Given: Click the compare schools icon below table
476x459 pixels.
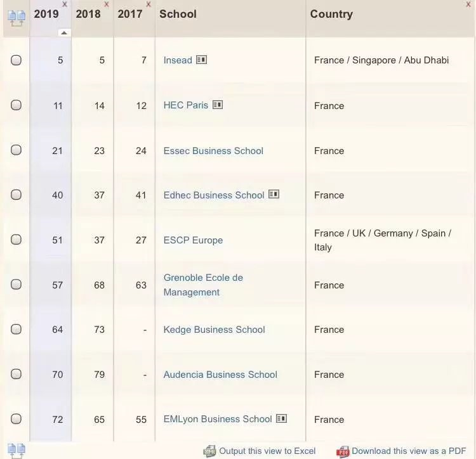Looking at the screenshot, I should (17, 451).
